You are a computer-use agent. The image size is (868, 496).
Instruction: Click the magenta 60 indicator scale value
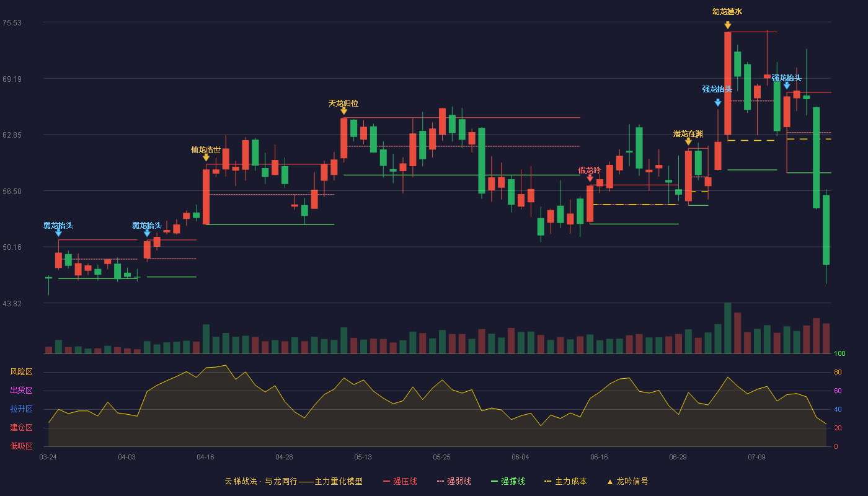(838, 391)
